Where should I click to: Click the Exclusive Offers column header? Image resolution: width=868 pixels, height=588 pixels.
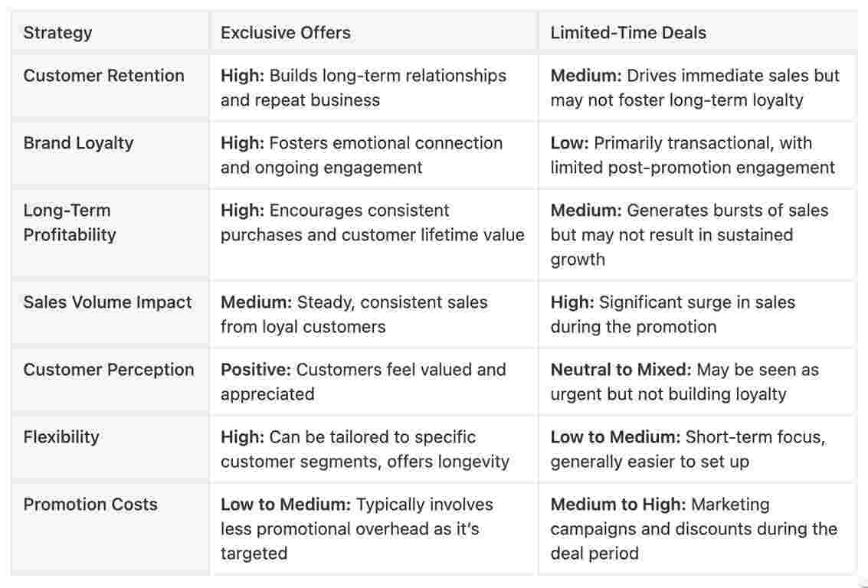[285, 33]
